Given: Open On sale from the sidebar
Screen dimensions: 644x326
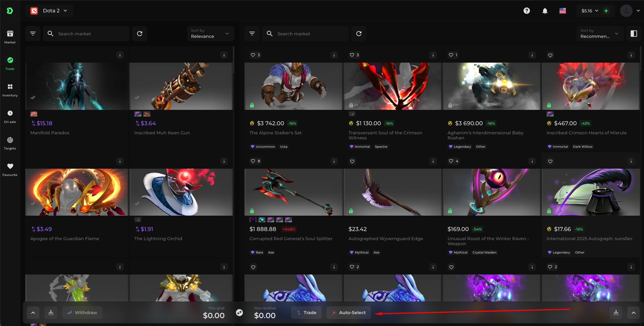Looking at the screenshot, I should 10,116.
